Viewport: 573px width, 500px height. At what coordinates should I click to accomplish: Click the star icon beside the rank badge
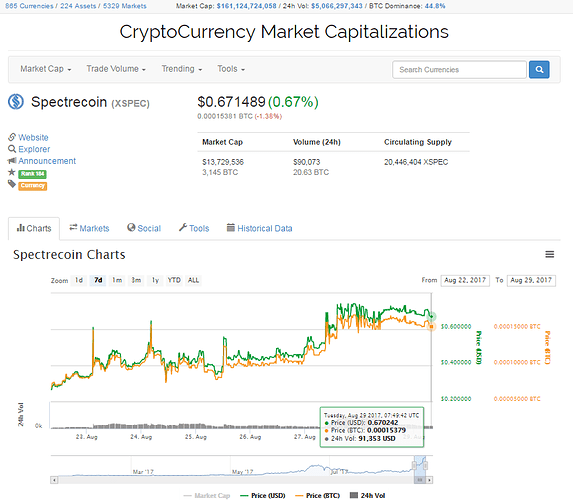pyautogui.click(x=12, y=172)
